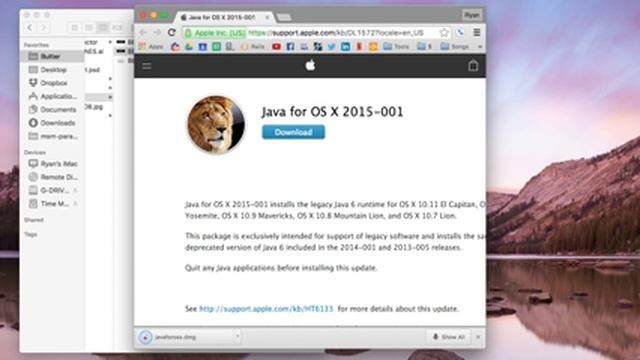Eject the Time Machine volume in Finder
The height and width of the screenshot is (360, 640).
(x=76, y=204)
